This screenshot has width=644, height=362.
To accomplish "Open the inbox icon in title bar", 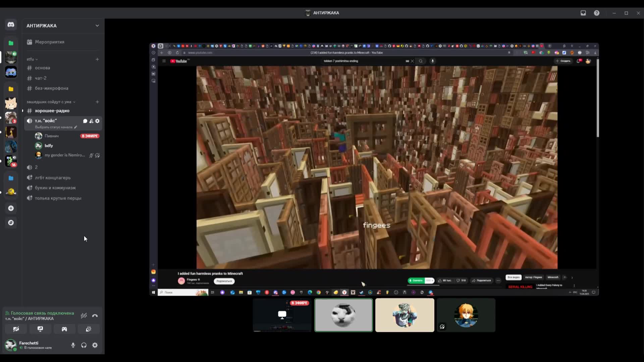I will (x=583, y=13).
